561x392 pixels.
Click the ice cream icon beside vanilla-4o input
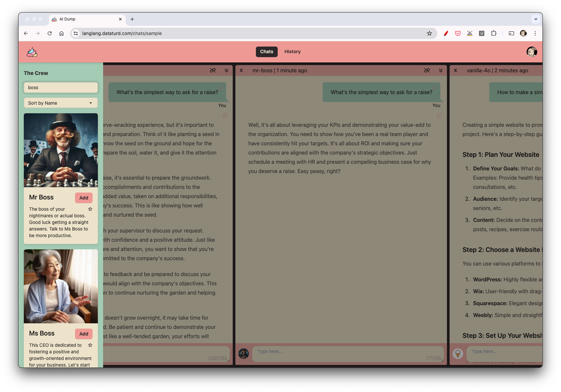tap(458, 353)
